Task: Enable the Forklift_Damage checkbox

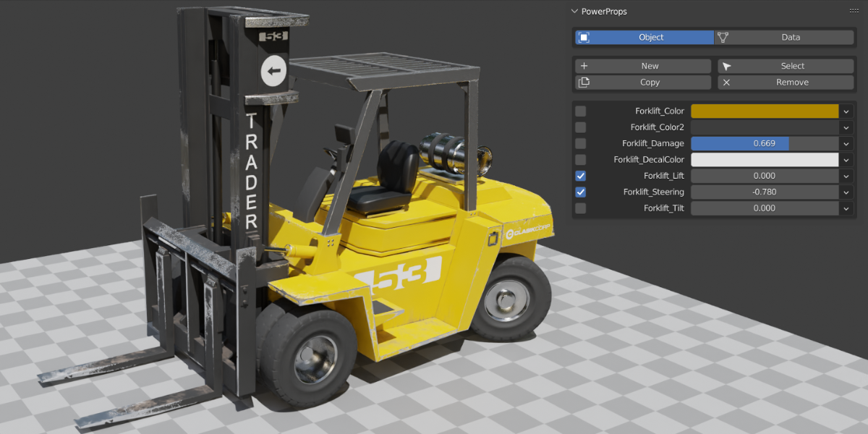Action: [x=581, y=143]
